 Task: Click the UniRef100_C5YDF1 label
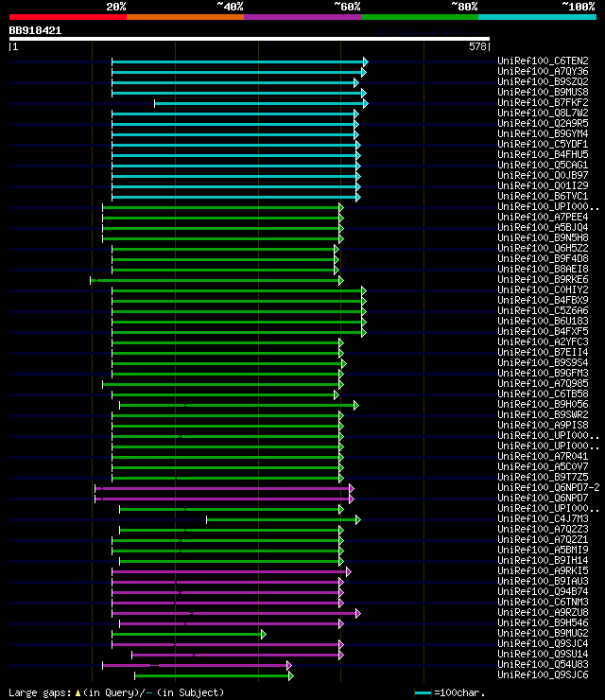[543, 144]
